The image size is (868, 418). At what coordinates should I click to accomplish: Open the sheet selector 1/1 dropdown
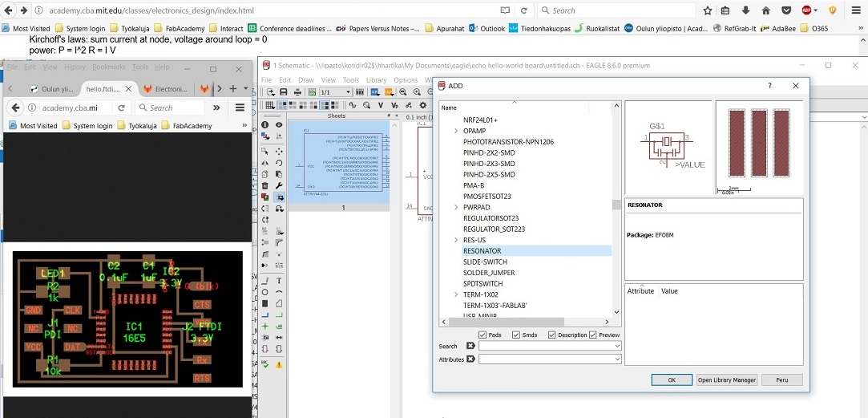coord(348,91)
